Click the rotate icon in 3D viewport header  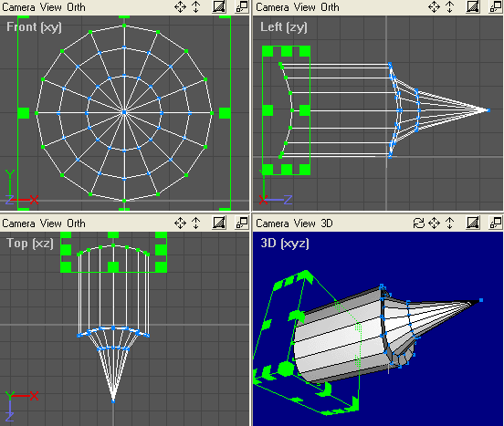tap(418, 223)
